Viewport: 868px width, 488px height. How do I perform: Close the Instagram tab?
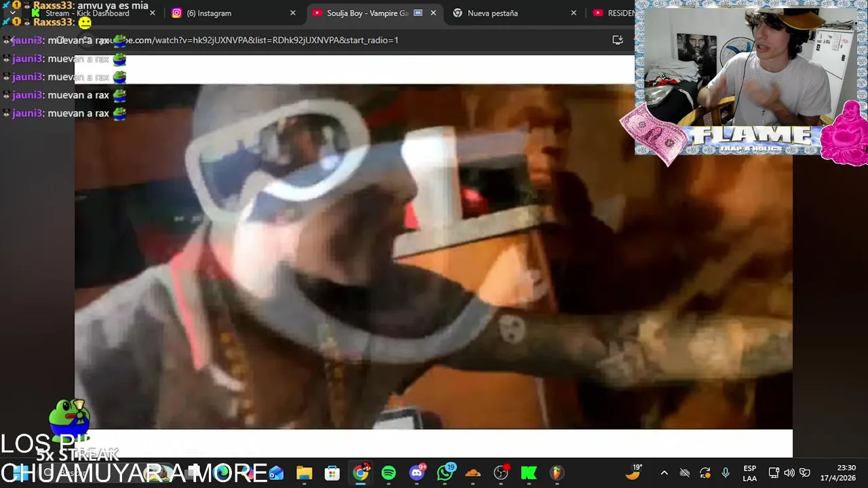293,13
